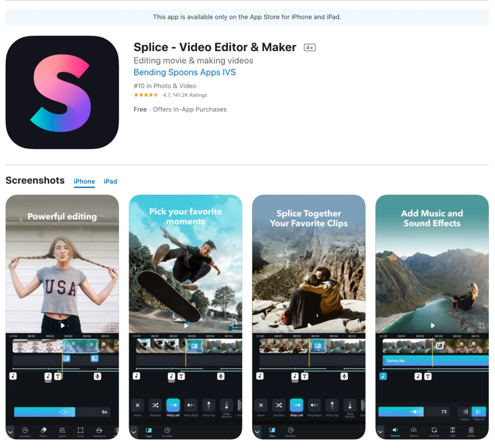
Task: Click the Adjust tool in Powerful editing screenshot
Action: 62,432
